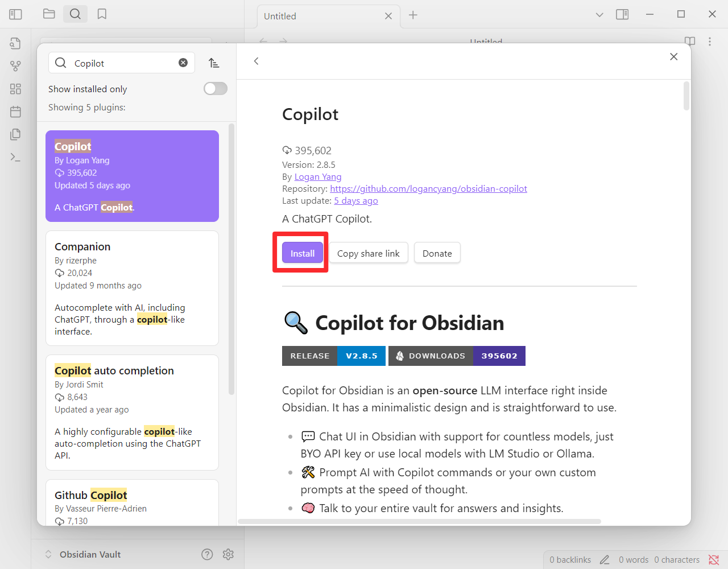
Task: Open help icon near vault name
Action: (207, 554)
